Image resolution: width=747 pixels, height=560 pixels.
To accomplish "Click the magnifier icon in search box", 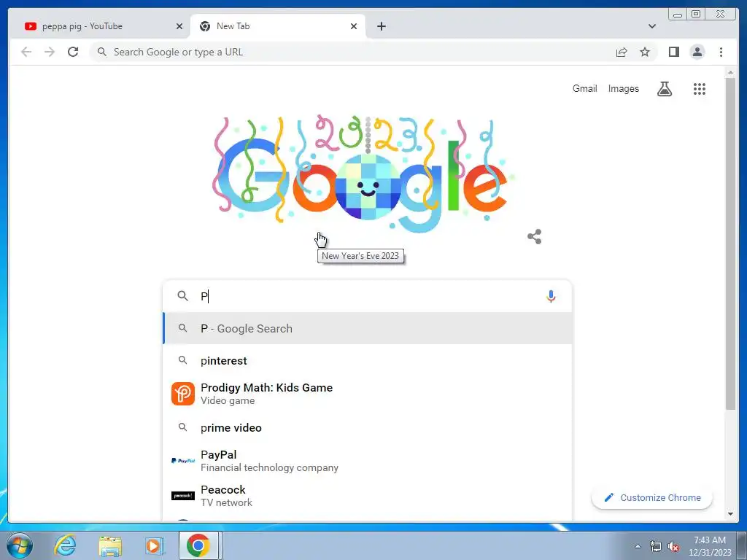I will (182, 296).
